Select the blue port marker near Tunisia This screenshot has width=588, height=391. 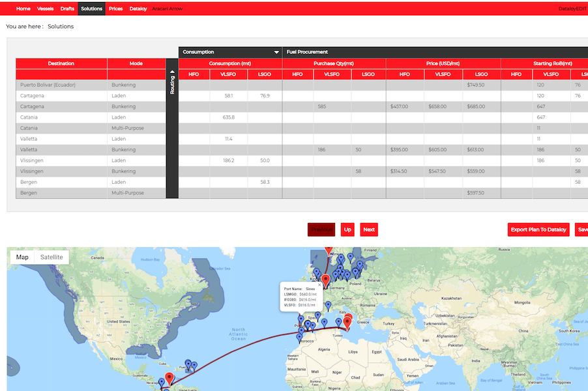tap(338, 323)
